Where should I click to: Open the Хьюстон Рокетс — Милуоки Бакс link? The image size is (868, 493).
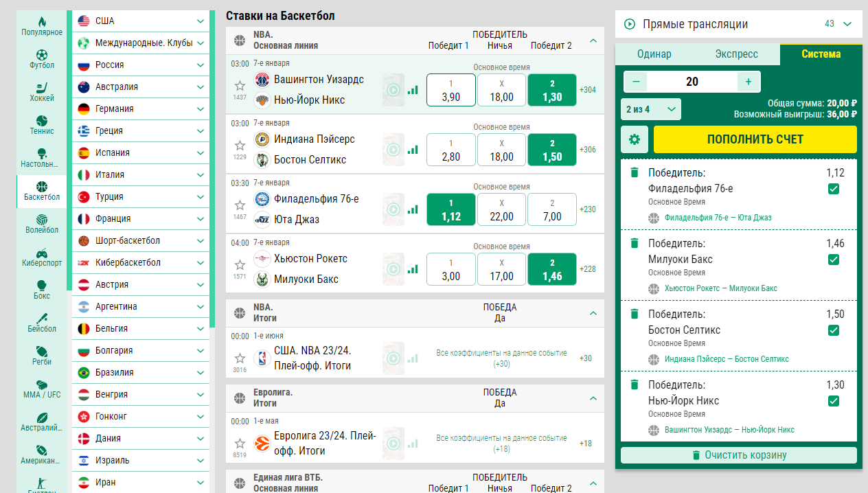[x=721, y=288]
